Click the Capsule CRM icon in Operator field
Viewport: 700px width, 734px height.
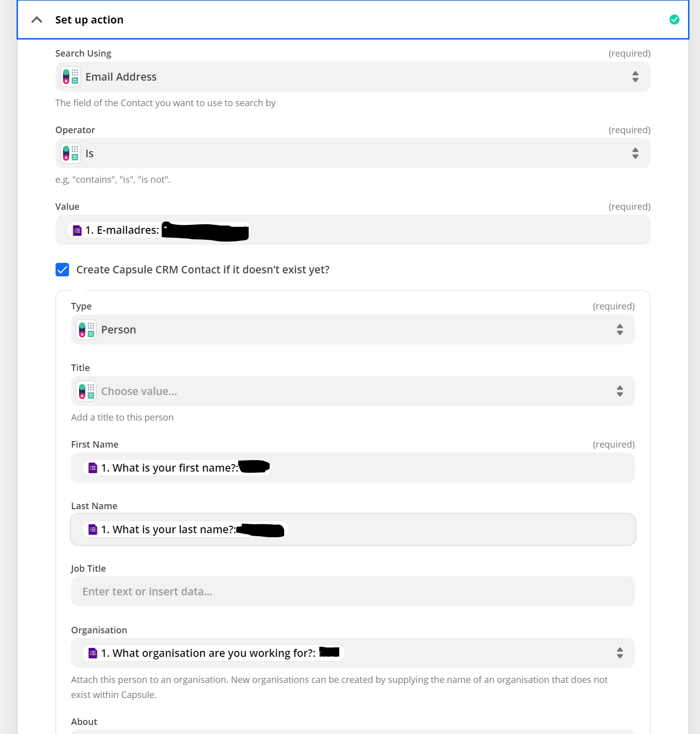[x=71, y=154]
